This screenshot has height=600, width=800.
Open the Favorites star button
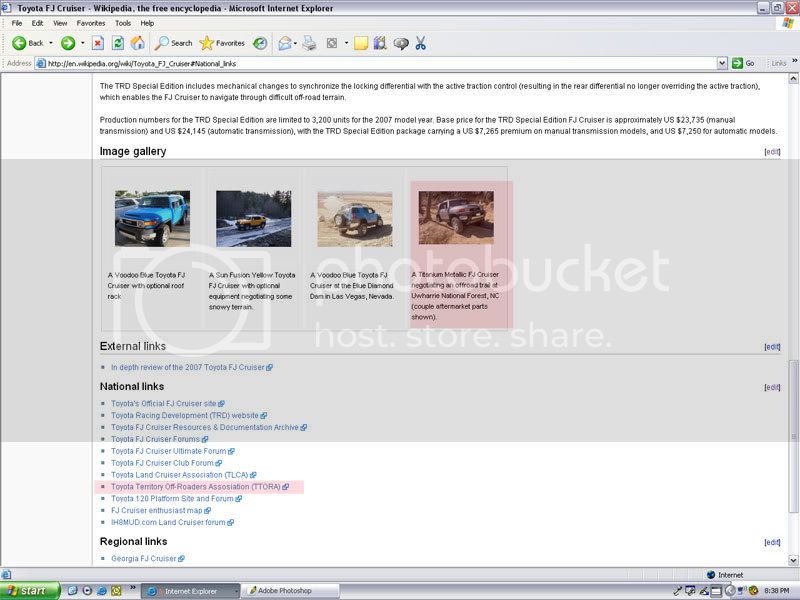221,43
